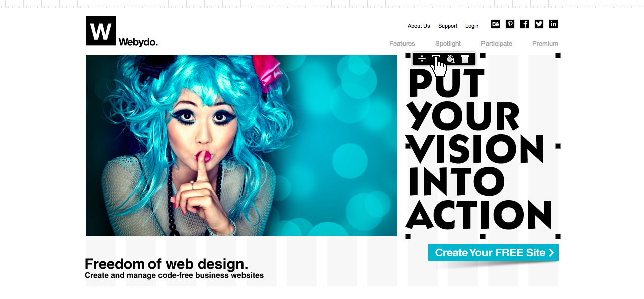Select the Spotlight menu item

point(448,43)
